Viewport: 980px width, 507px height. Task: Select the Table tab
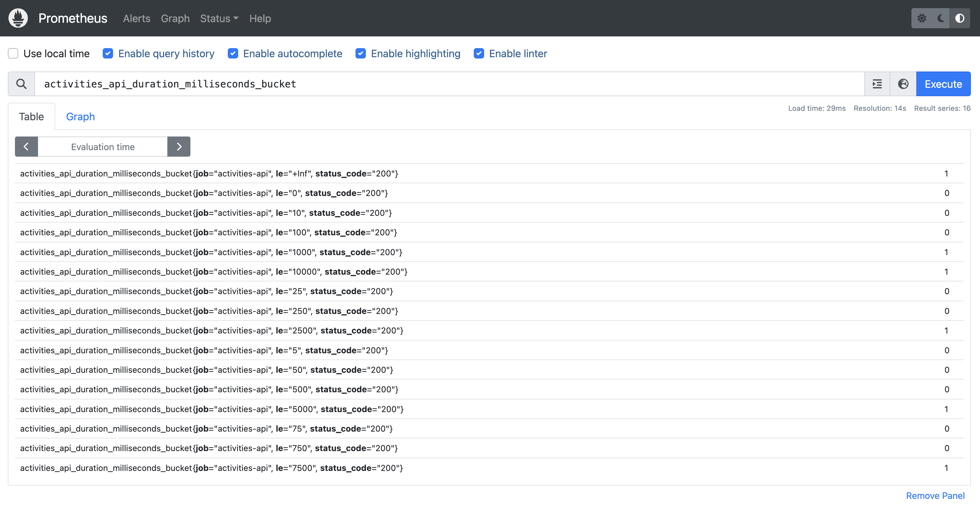point(31,116)
